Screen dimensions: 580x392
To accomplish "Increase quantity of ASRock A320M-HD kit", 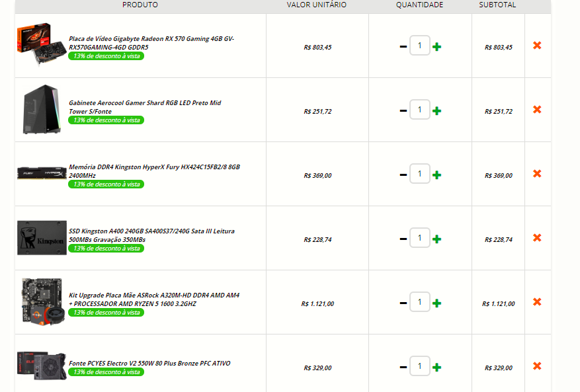I will tap(437, 303).
